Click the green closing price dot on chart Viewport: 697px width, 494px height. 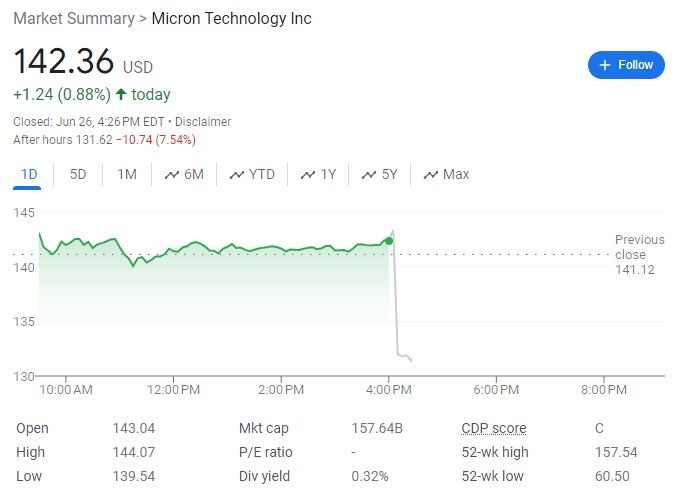pos(389,240)
